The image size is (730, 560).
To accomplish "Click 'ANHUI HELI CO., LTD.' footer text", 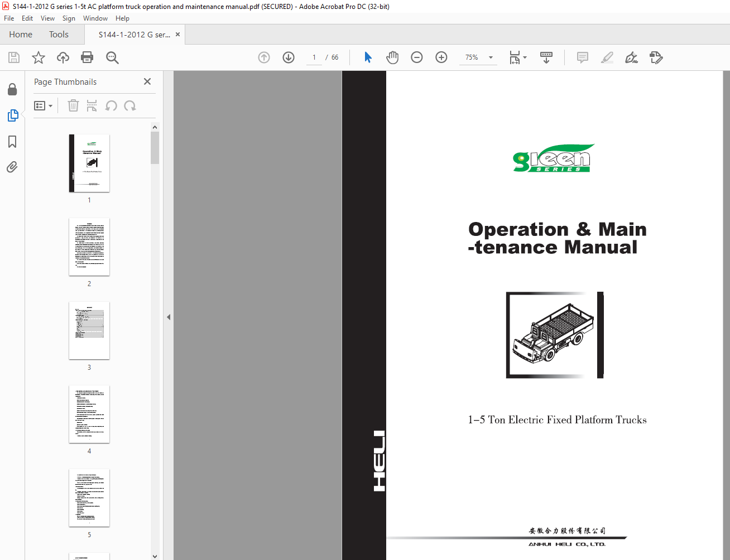I will tap(567, 544).
